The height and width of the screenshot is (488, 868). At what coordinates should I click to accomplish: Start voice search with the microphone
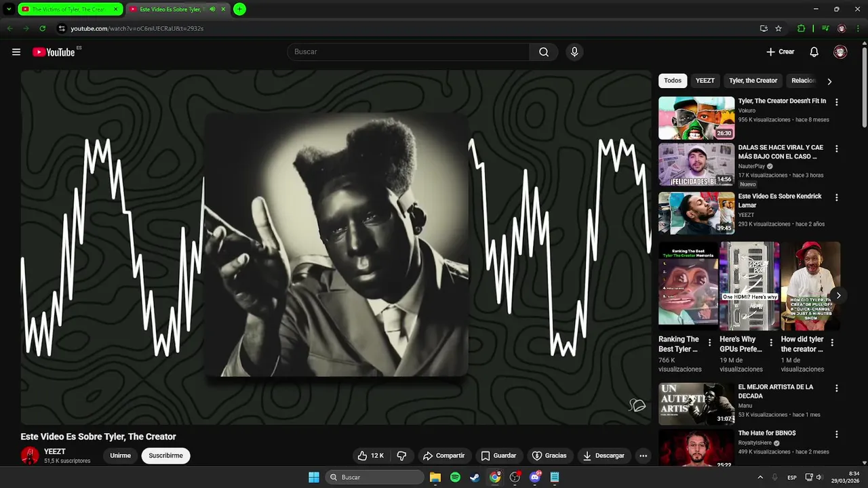point(574,52)
